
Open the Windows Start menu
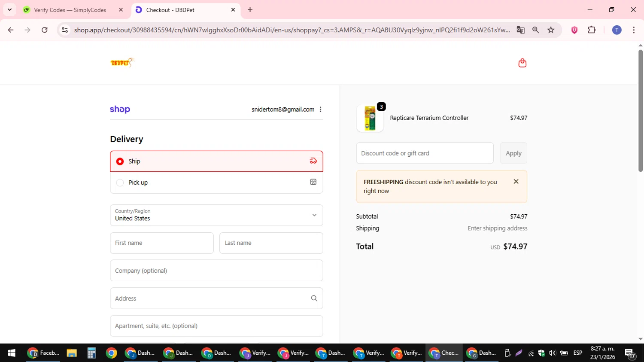tap(12, 353)
